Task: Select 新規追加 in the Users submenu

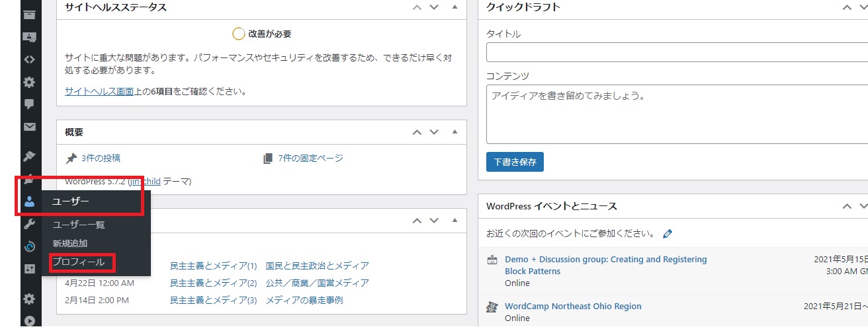Action: [69, 243]
